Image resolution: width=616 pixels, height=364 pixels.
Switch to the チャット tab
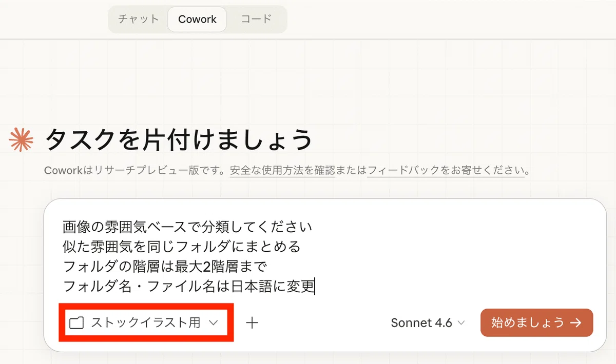click(139, 19)
